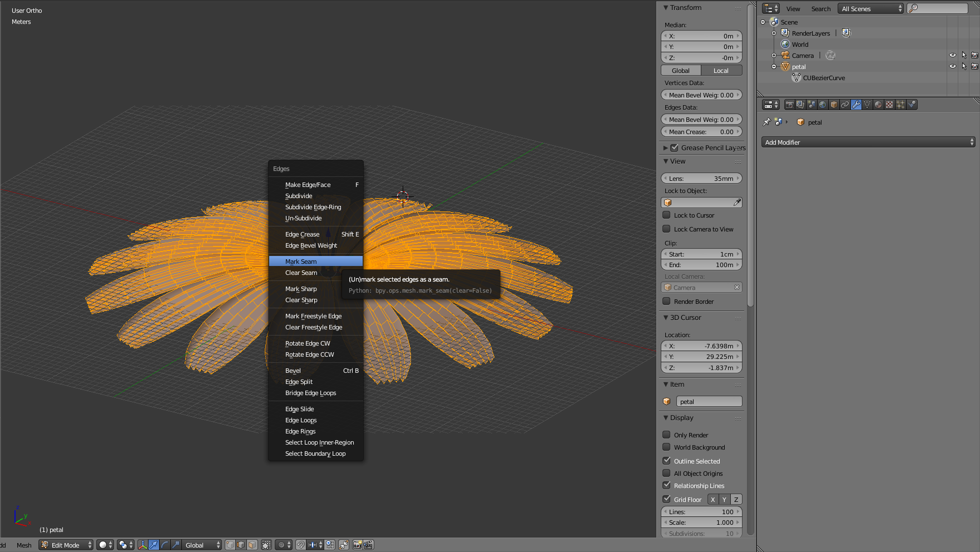The width and height of the screenshot is (980, 552).
Task: Open the Physics properties tab
Action: [x=912, y=105]
